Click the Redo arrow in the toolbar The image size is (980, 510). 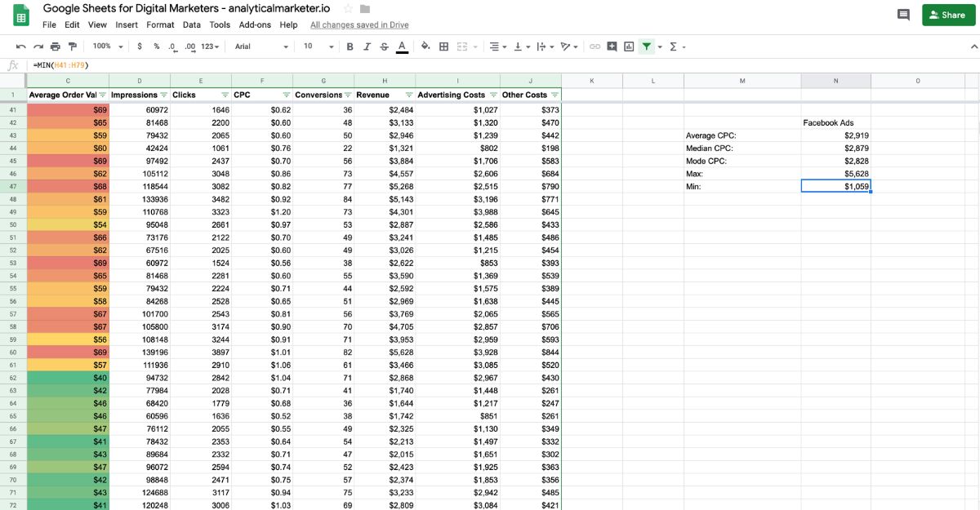[38, 47]
